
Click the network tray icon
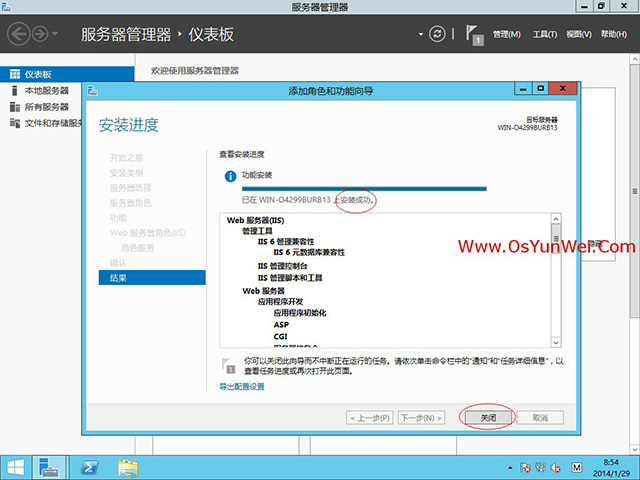[540, 467]
